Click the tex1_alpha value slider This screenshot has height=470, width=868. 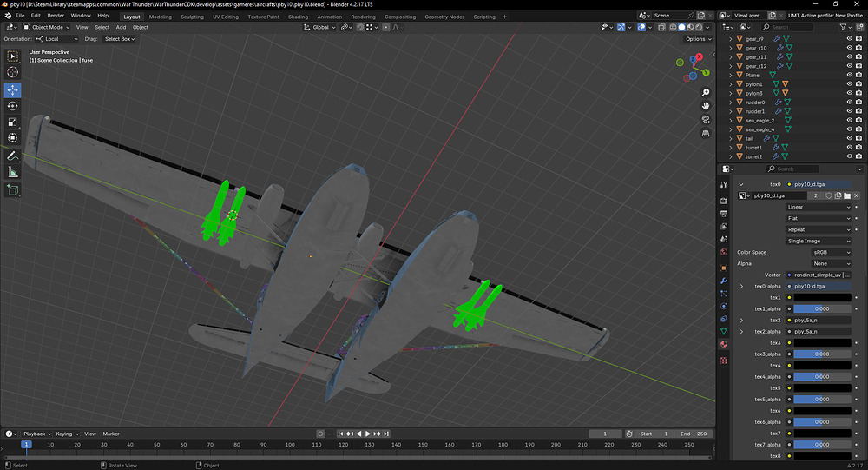[x=819, y=309]
